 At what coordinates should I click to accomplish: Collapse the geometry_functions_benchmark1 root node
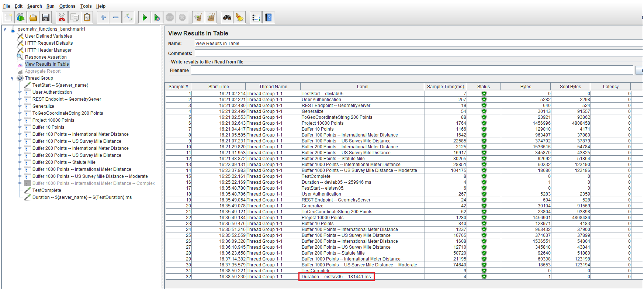(x=5, y=29)
